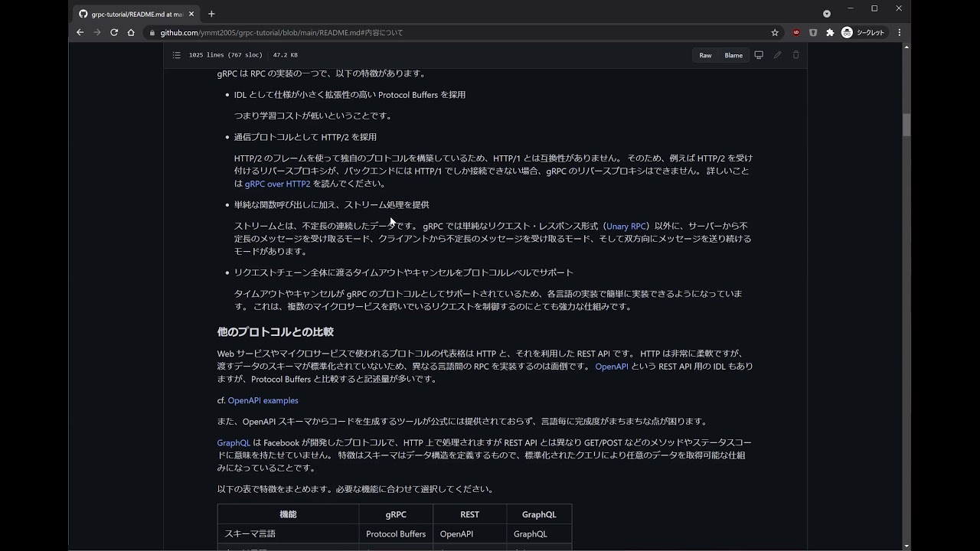
Task: Click the forward navigation arrow
Action: point(96,33)
